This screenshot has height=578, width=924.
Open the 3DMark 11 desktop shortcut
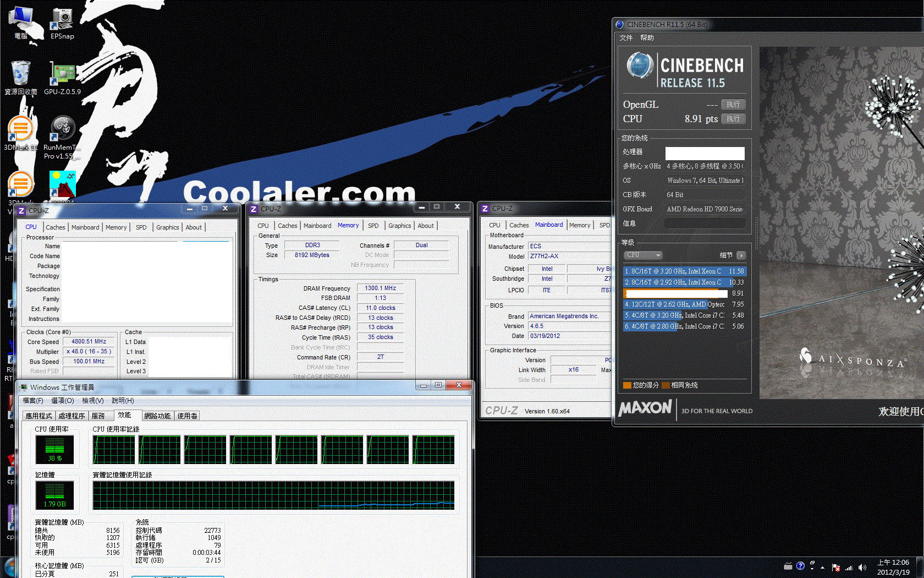pos(20,133)
